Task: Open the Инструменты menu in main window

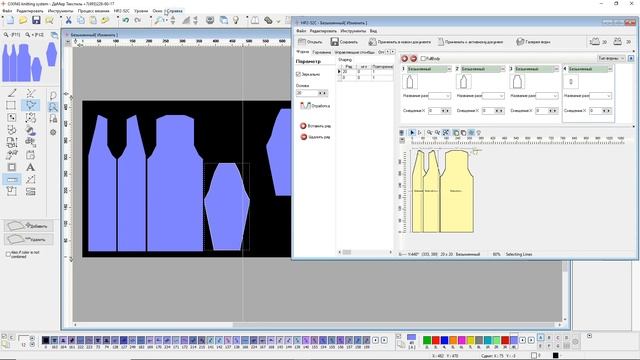Action: click(x=60, y=11)
